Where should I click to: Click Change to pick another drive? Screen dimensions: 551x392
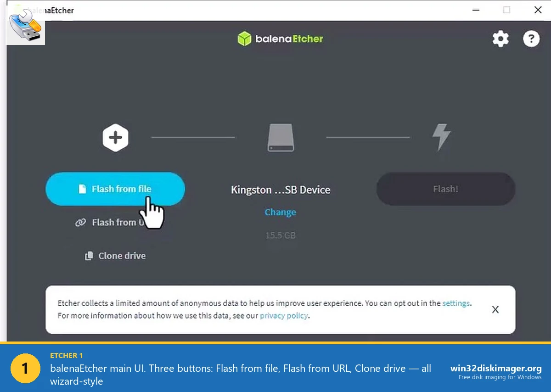pyautogui.click(x=280, y=212)
